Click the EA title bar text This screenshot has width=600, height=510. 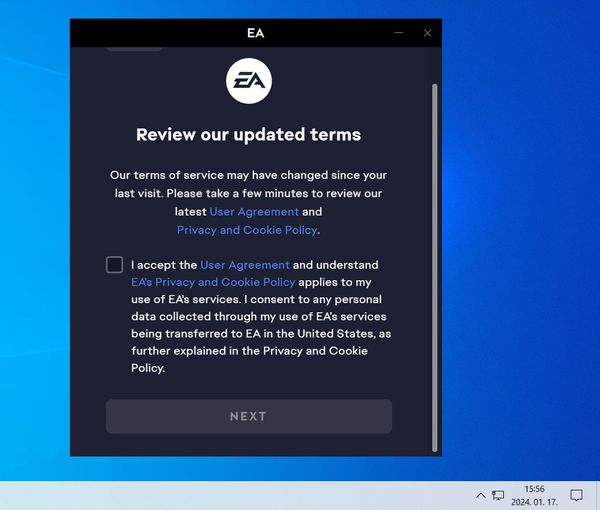(256, 33)
